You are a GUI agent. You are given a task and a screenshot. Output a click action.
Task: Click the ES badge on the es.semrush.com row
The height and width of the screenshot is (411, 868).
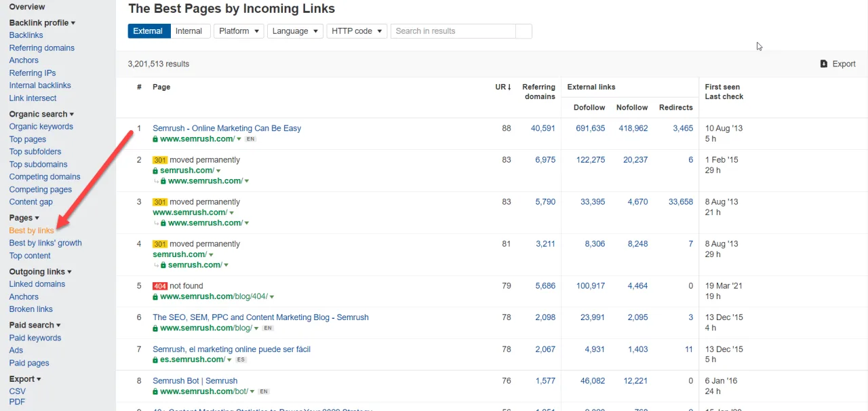(241, 359)
